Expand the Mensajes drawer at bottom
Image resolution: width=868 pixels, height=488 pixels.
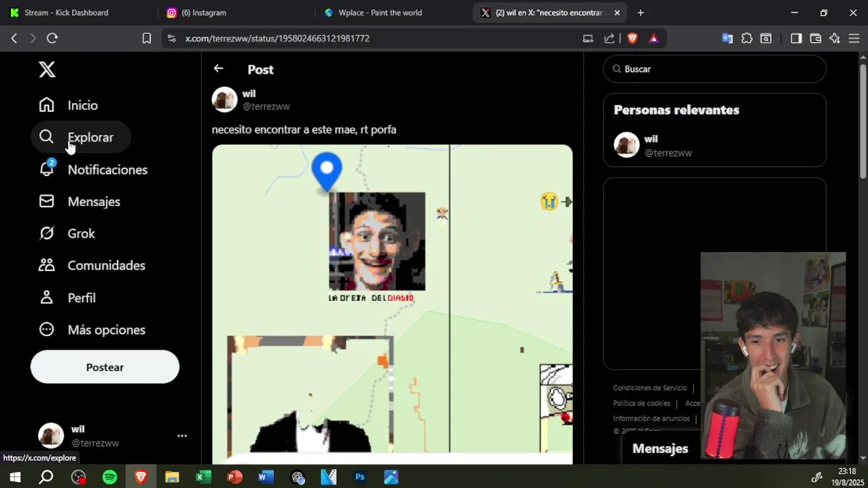(x=660, y=449)
